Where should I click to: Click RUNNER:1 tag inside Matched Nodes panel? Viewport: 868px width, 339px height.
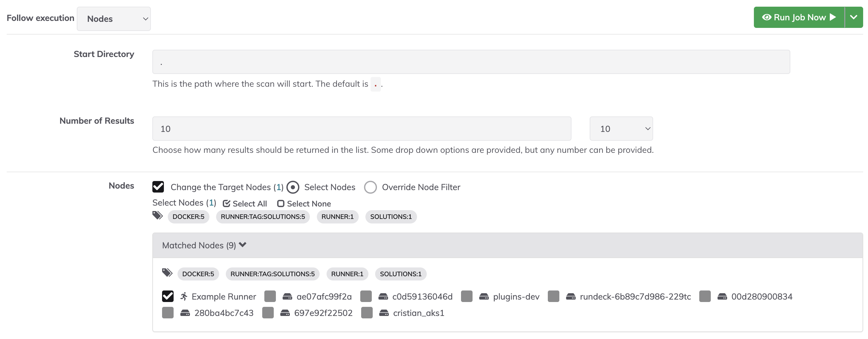(347, 274)
